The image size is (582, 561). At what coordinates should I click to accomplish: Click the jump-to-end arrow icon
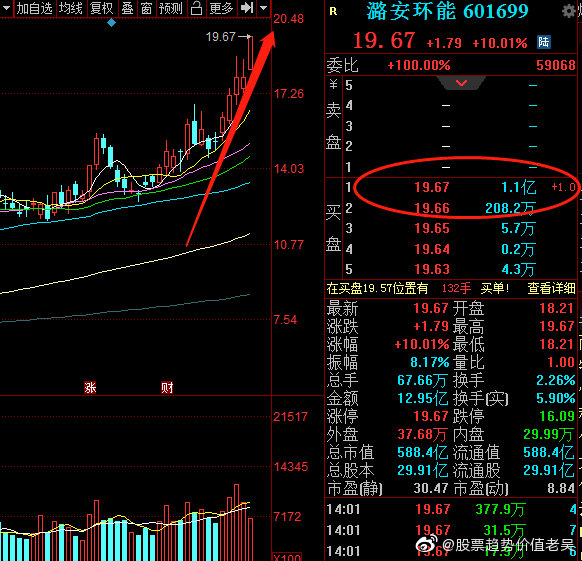[x=247, y=8]
